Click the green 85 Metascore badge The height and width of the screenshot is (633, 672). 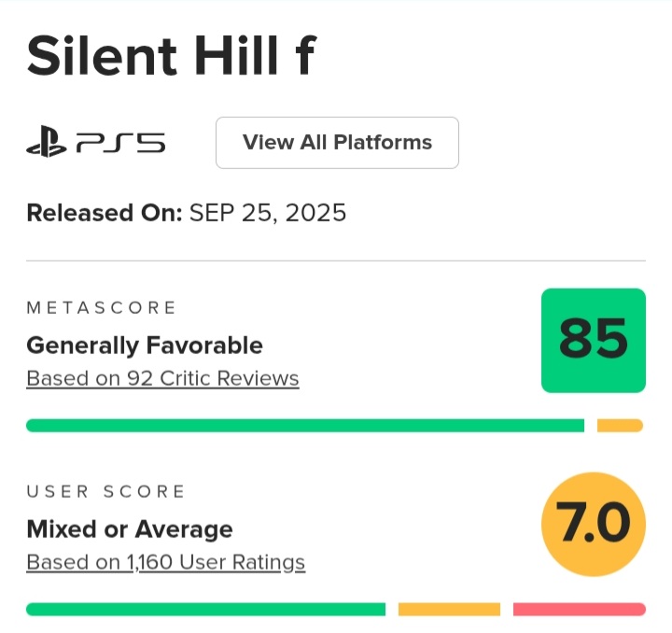click(593, 340)
